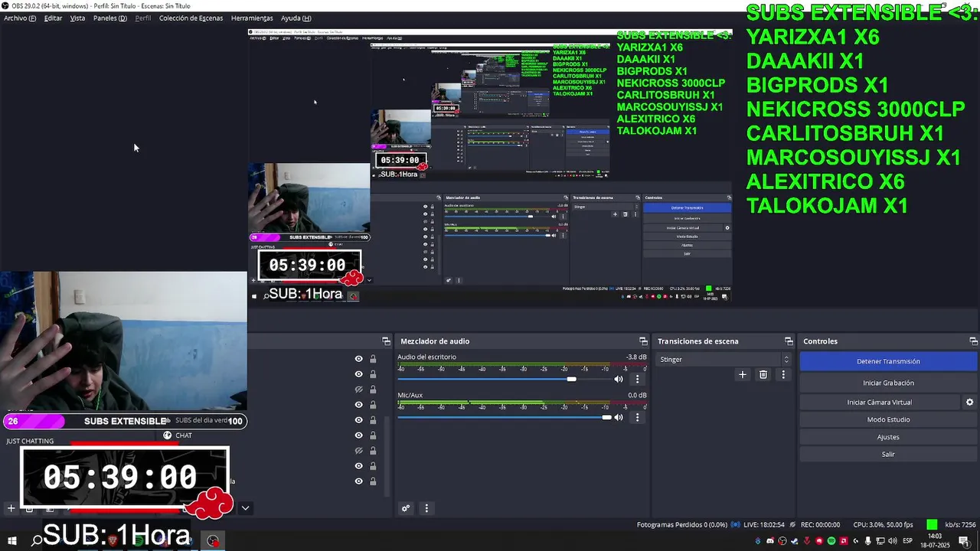
Task: Click the Mic/Aux volume slider
Action: [x=503, y=417]
